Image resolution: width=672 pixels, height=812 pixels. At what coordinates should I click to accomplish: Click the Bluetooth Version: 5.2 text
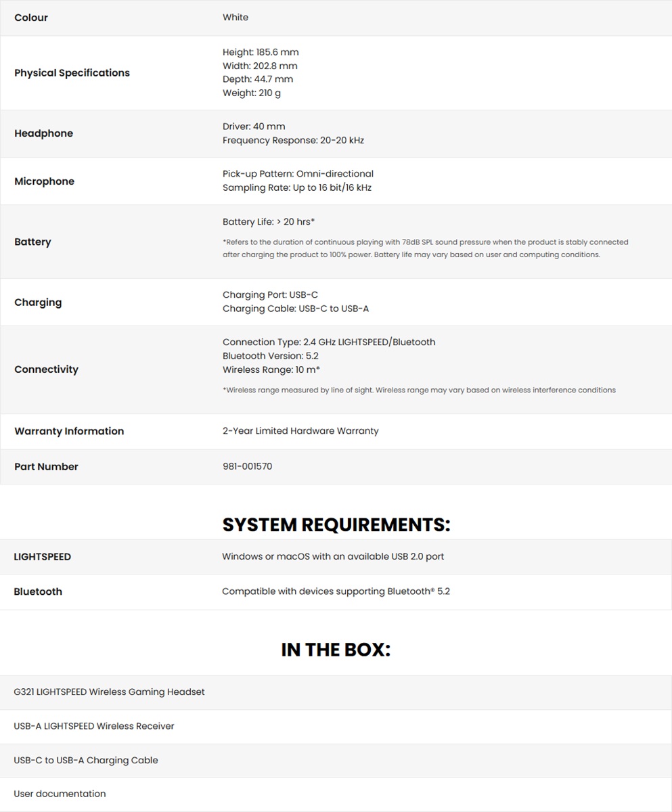coord(270,356)
